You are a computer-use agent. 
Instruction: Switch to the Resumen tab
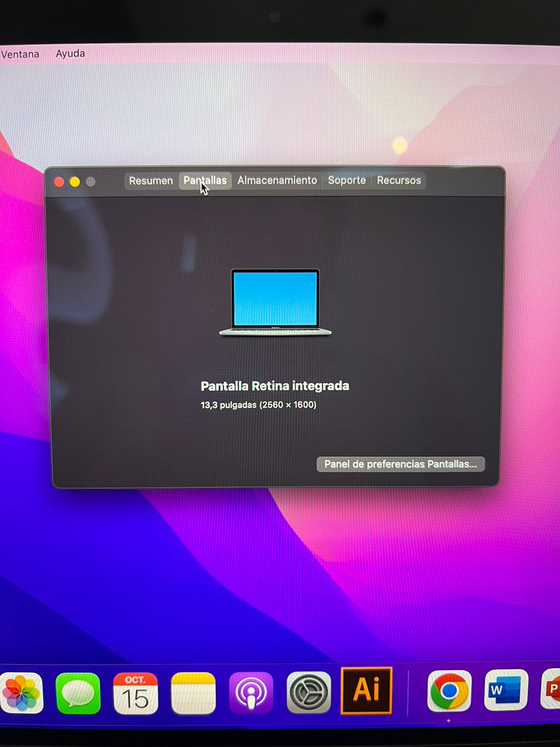(x=151, y=181)
